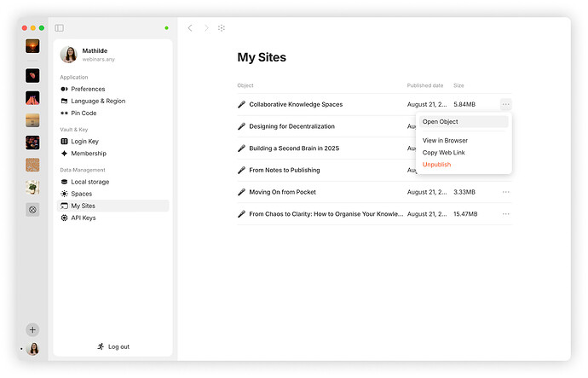
Task: Click the green sync status dot
Action: (x=166, y=28)
